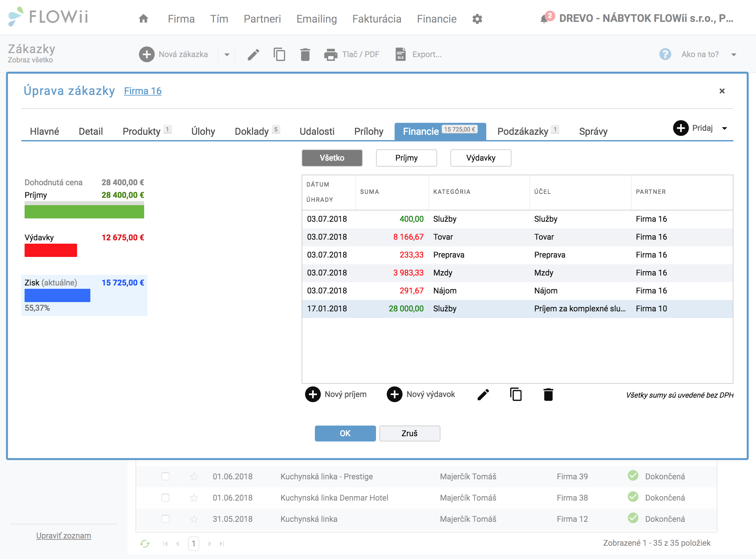This screenshot has width=756, height=559.
Task: Star the Kuchynská linka row dated 31.05.2018
Action: point(194,519)
